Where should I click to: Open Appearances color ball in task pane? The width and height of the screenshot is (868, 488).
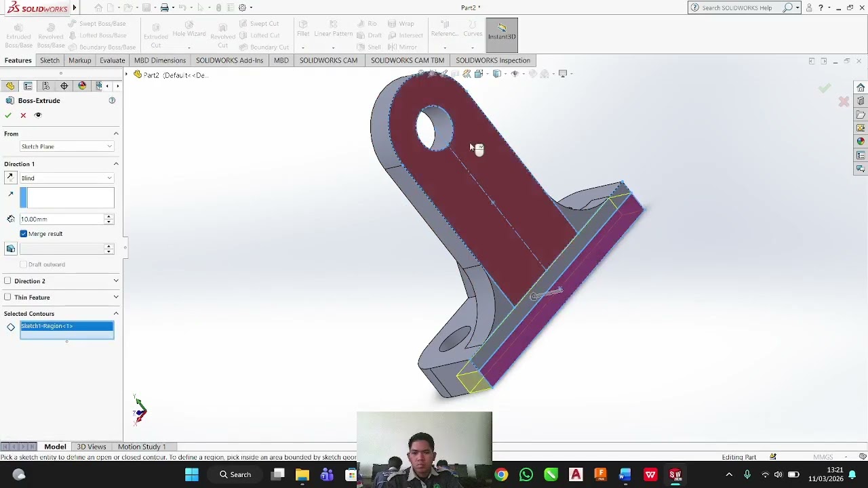pos(861,142)
